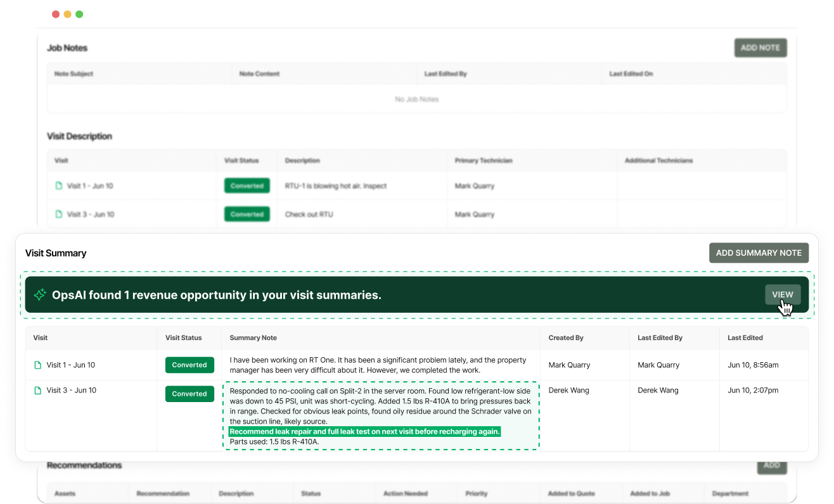Screen dimensions: 834x504
Task: Click the highlighted leak repair recommendation sentence
Action: click(x=365, y=432)
